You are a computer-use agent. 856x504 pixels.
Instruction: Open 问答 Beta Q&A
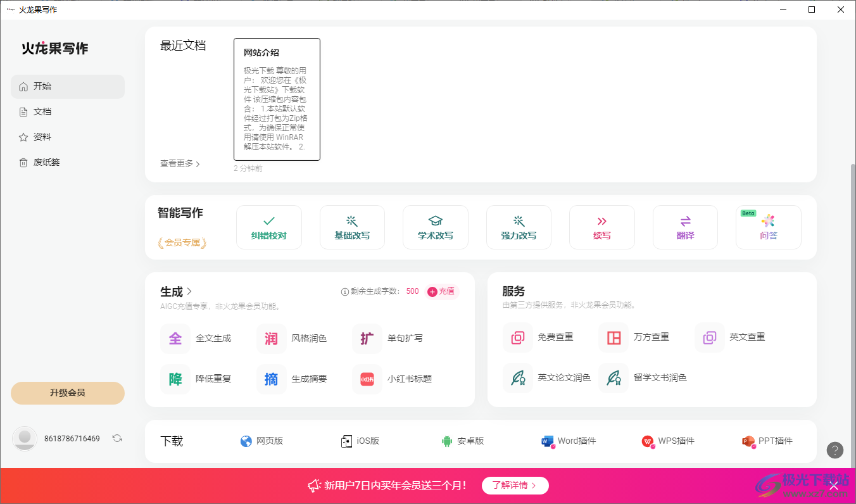click(769, 227)
